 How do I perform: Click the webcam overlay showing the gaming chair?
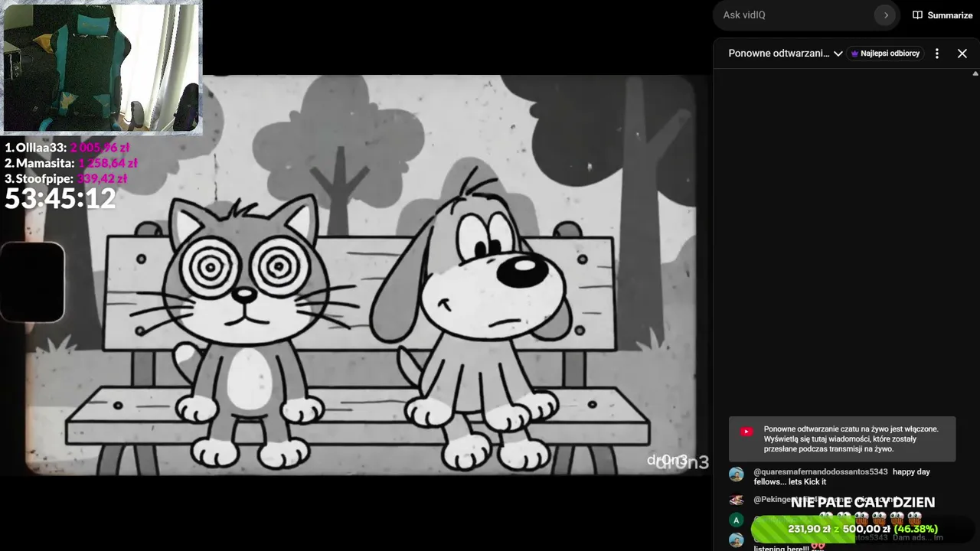click(103, 67)
